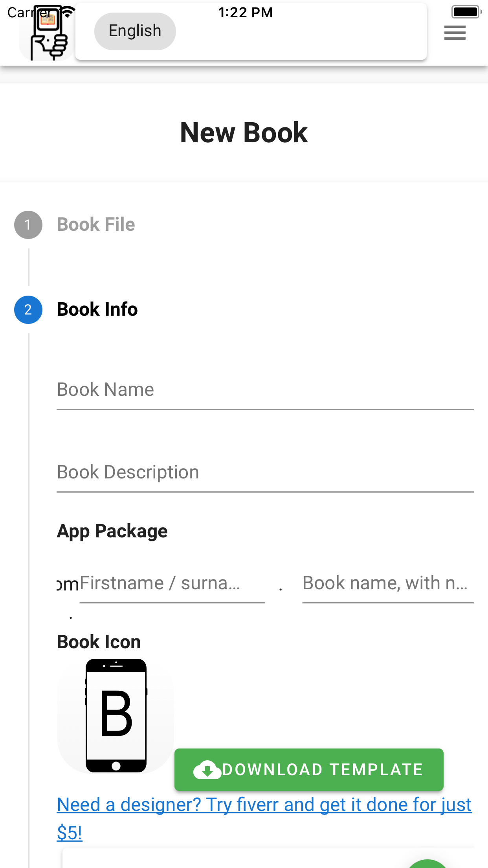
Task: Open the hamburger menu
Action: 455,33
